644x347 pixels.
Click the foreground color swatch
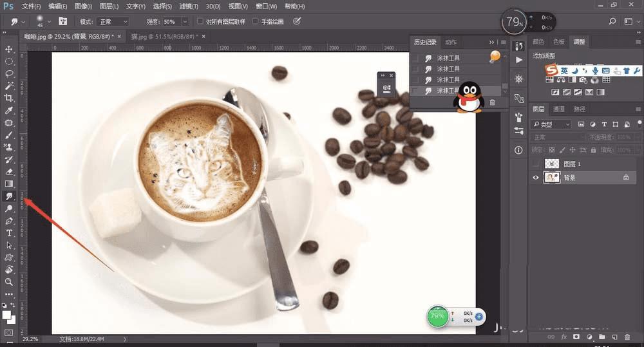pos(7,315)
